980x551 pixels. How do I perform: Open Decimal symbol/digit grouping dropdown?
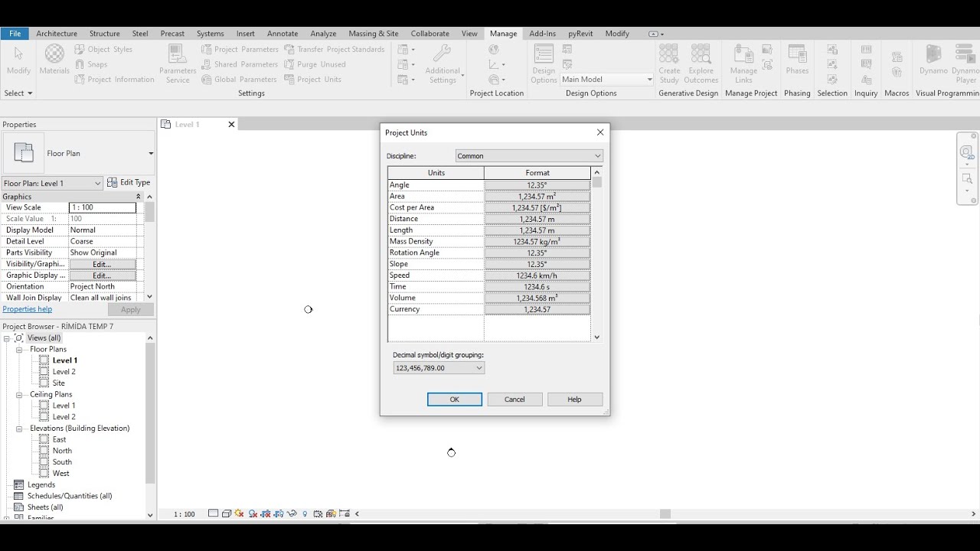(x=439, y=368)
